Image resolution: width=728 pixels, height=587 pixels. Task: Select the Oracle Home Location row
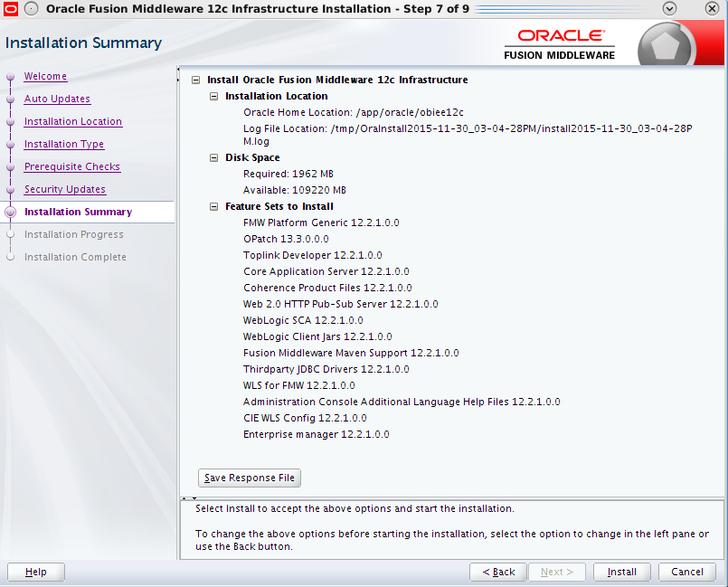tap(354, 112)
